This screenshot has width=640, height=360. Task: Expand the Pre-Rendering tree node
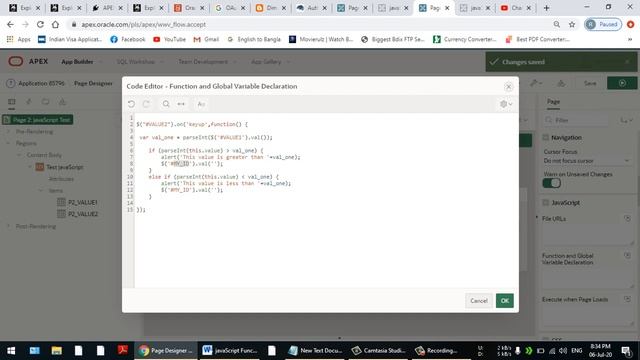9,131
